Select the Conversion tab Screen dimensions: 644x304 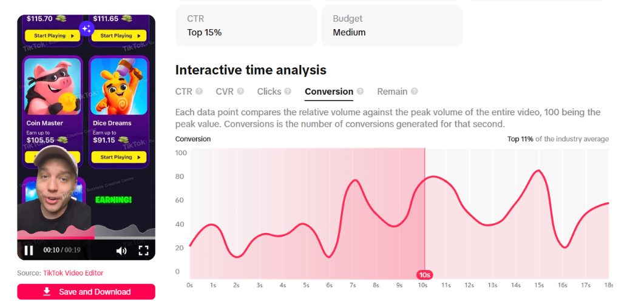329,92
